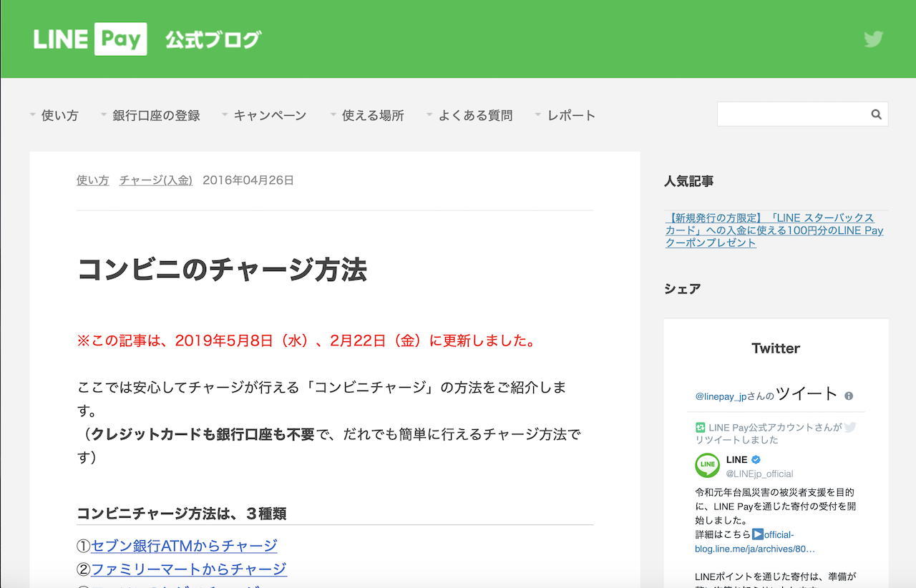The width and height of the screenshot is (916, 588).
Task: Select the レポート menu item
Action: click(x=571, y=115)
